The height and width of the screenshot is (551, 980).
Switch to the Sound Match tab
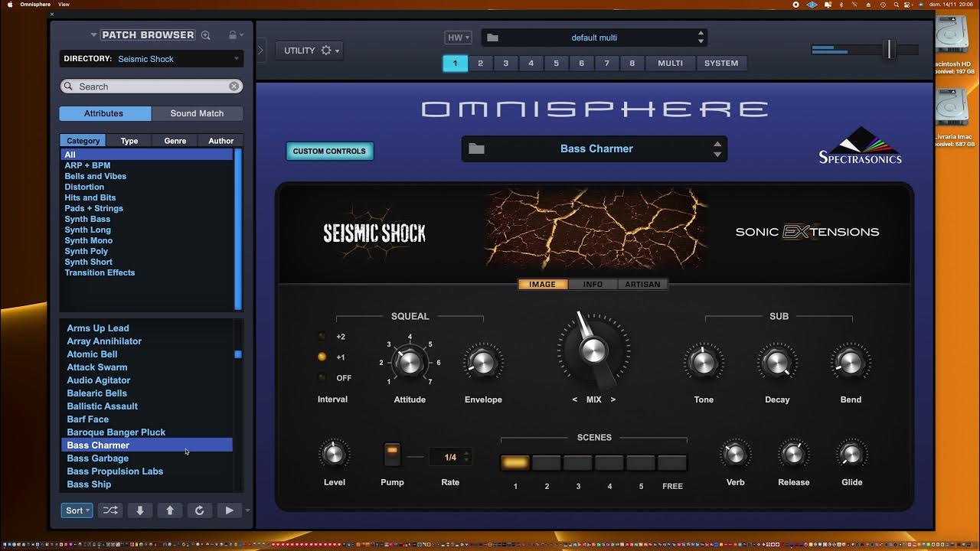pos(197,113)
